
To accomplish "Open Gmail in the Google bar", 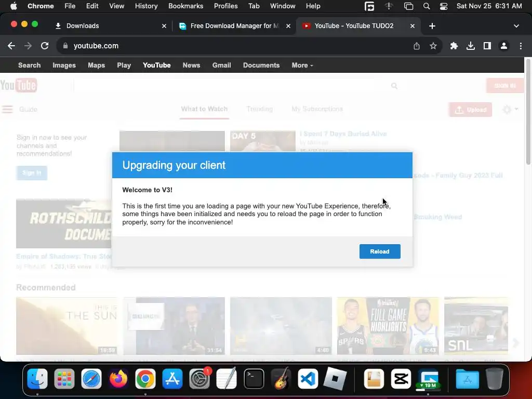I will (x=221, y=65).
